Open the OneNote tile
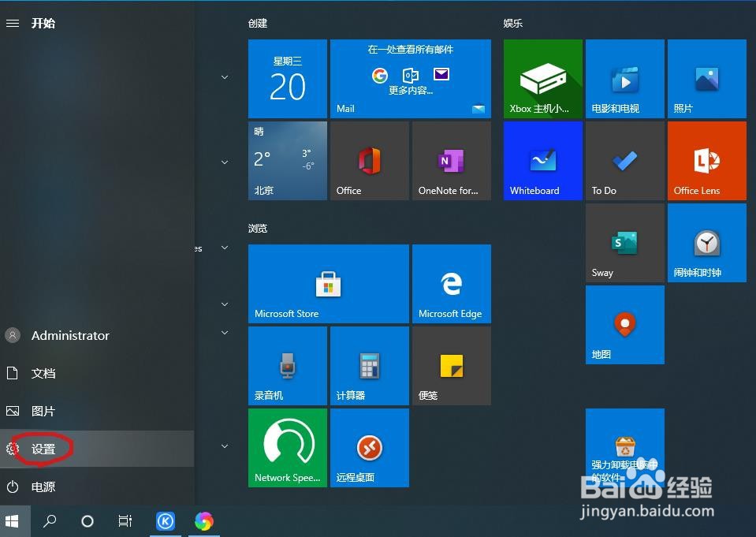This screenshot has height=537, width=756. [x=451, y=161]
